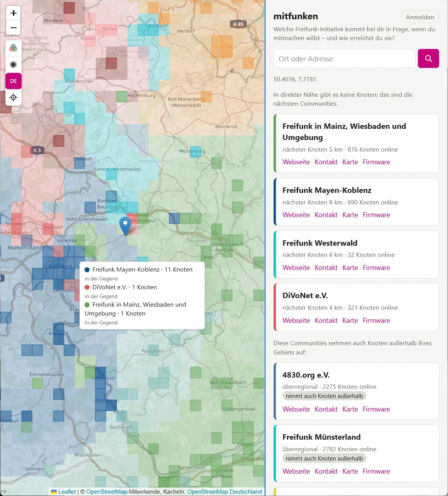This screenshot has height=496, width=448.
Task: Open Kontakt of Freifunk Mainz Wiesbaden
Action: 326,162
